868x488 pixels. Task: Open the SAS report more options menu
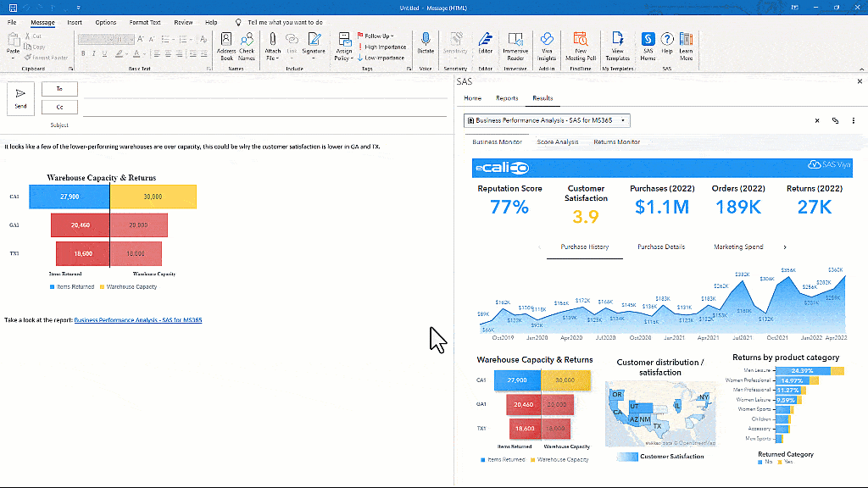click(x=853, y=120)
